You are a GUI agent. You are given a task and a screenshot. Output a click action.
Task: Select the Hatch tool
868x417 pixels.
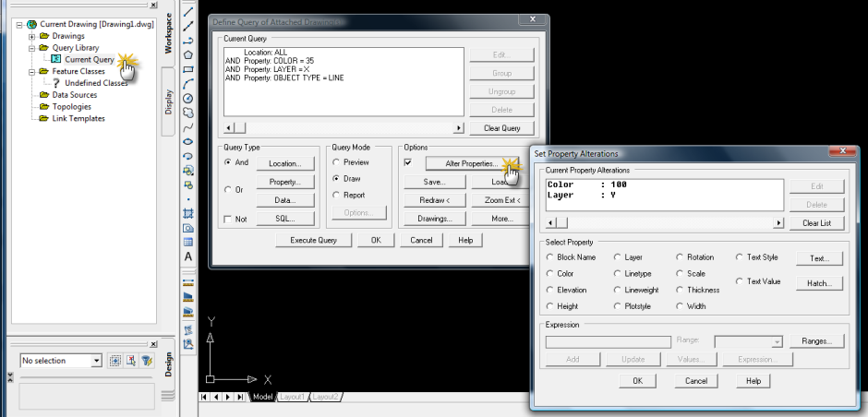coord(188,213)
